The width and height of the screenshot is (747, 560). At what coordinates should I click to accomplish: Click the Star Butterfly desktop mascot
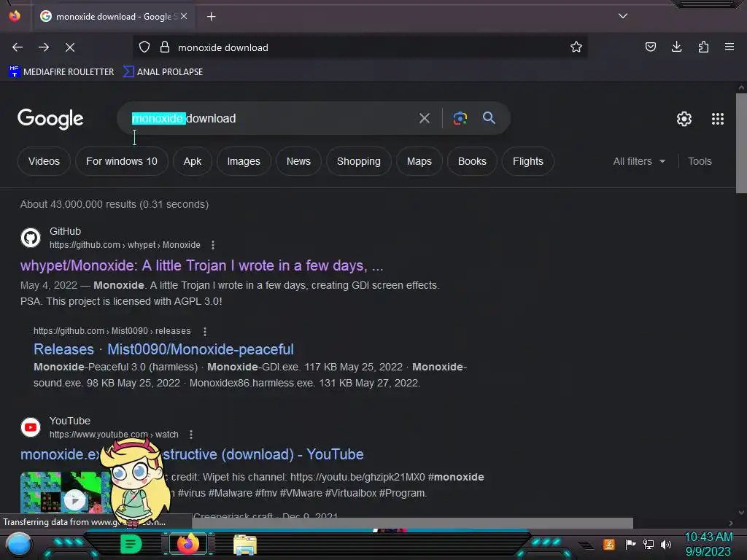[x=135, y=481]
